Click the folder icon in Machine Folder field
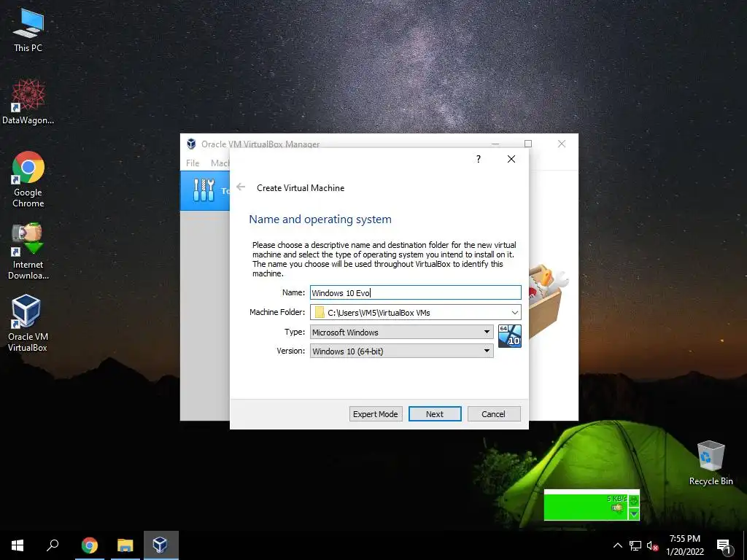This screenshot has width=747, height=560. (x=320, y=312)
